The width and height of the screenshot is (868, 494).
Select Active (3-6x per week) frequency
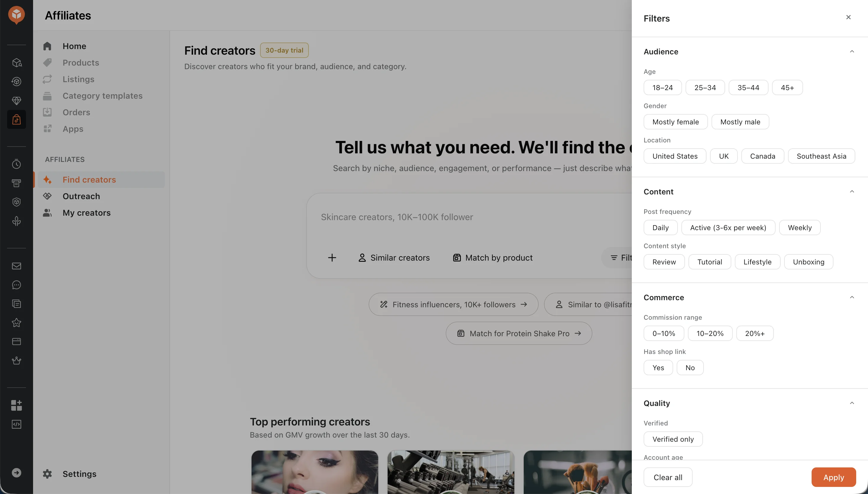pos(728,228)
